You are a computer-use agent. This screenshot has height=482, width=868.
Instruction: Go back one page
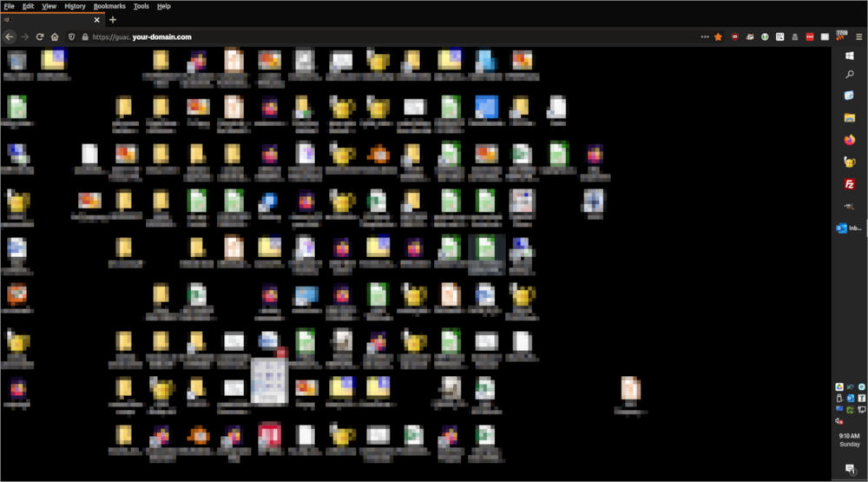[x=10, y=37]
